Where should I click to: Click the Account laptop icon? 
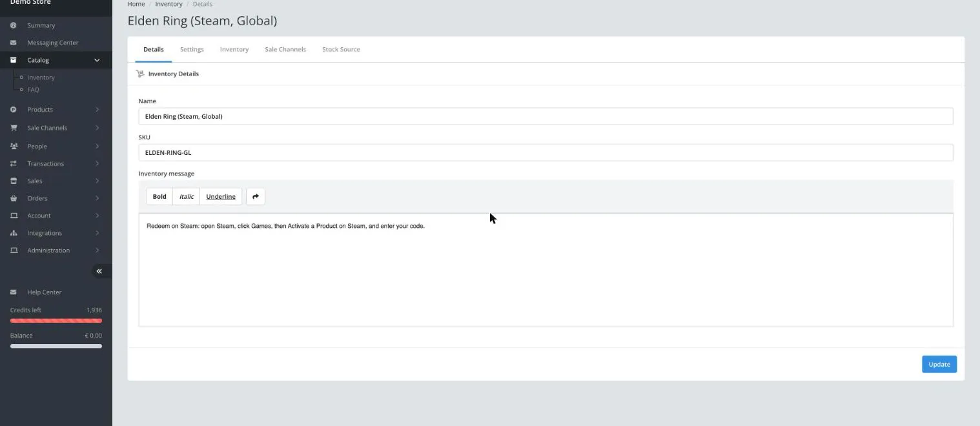14,216
